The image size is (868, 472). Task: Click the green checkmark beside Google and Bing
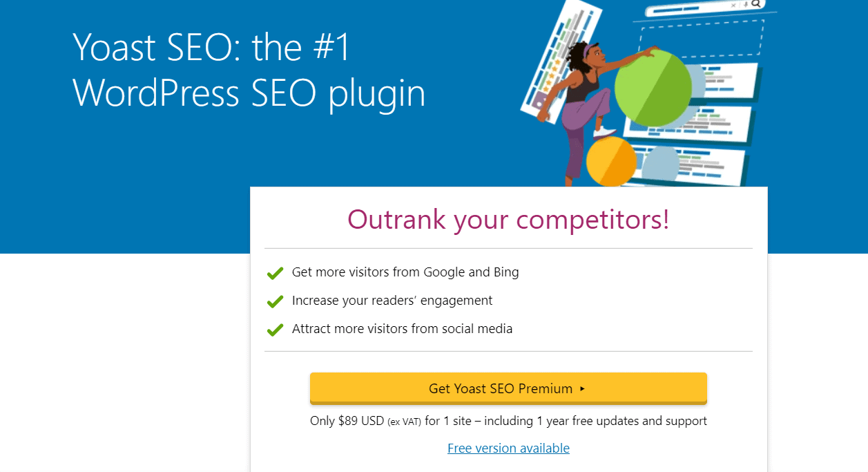pos(275,273)
